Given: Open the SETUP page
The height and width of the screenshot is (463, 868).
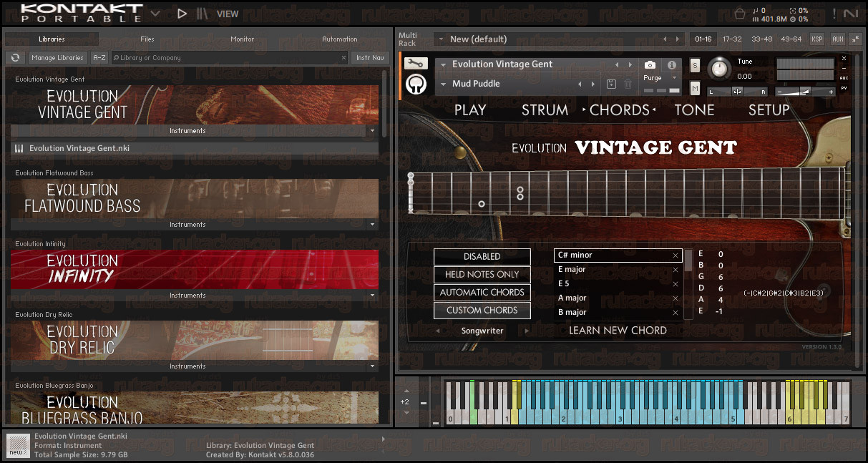Looking at the screenshot, I should (x=769, y=110).
